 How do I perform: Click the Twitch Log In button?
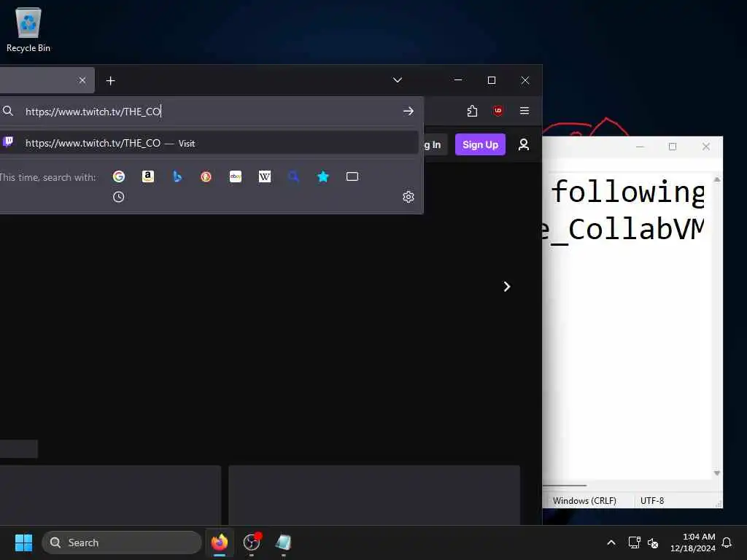436,145
